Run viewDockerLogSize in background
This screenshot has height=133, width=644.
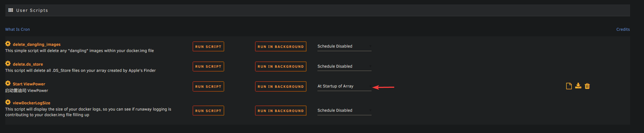(280, 111)
